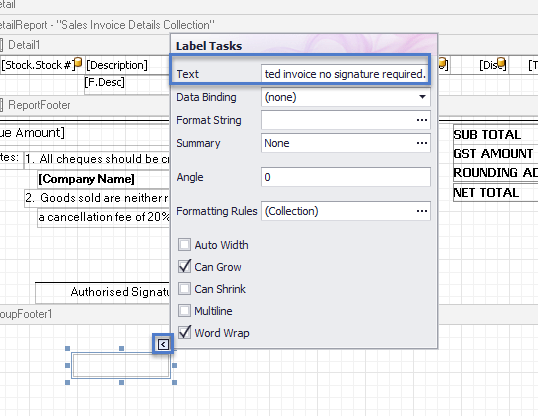
Task: Enable the Auto Width checkbox
Action: [x=184, y=245]
